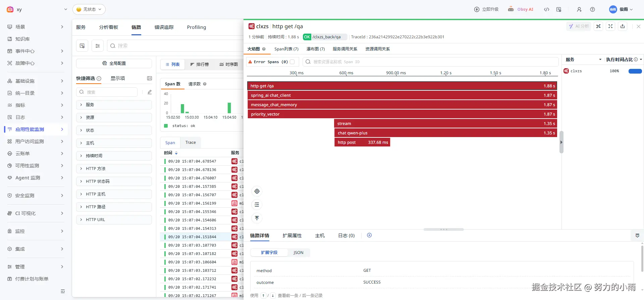Focus the span resource search field
This screenshot has width=644, height=300.
click(431, 62)
